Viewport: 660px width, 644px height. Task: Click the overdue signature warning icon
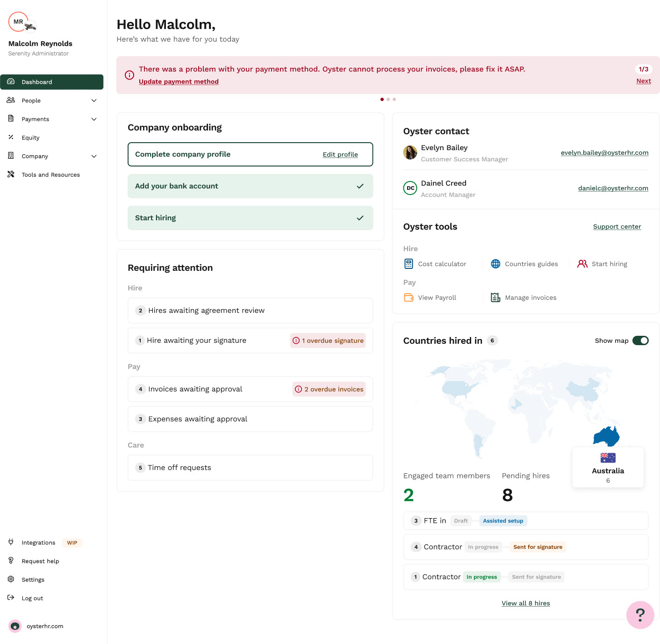[x=296, y=340]
